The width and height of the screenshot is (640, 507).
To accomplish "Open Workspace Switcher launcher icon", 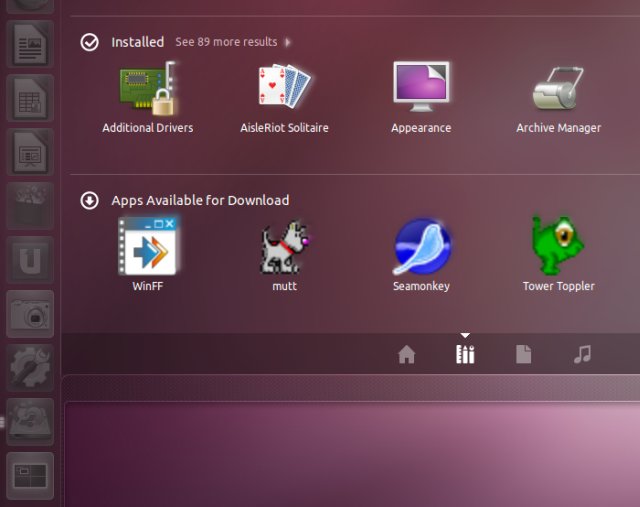I will click(30, 476).
